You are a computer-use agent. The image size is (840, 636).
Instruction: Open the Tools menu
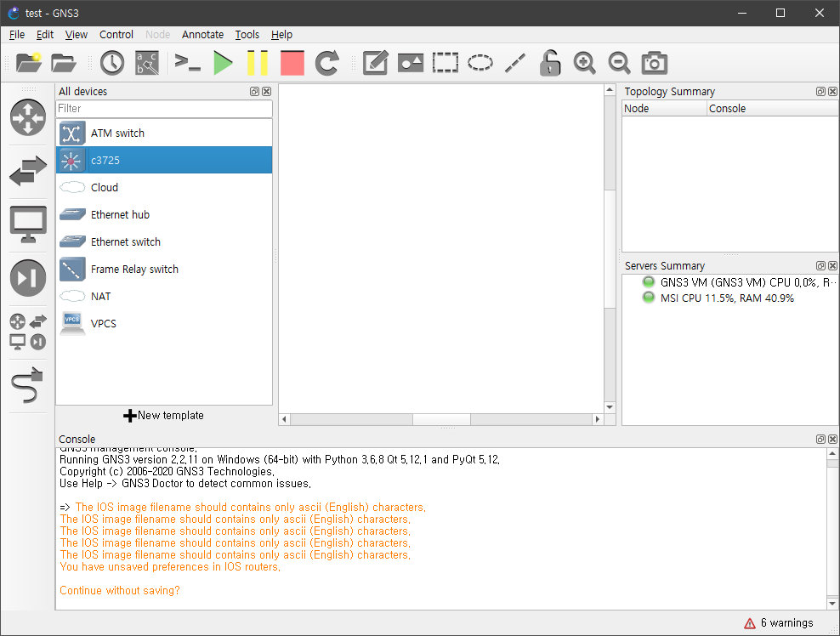pos(247,35)
